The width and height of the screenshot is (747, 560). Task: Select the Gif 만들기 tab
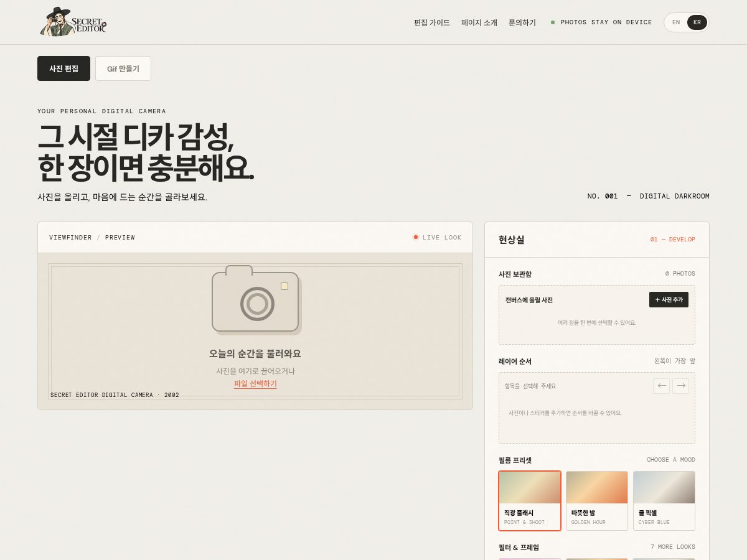coord(123,68)
